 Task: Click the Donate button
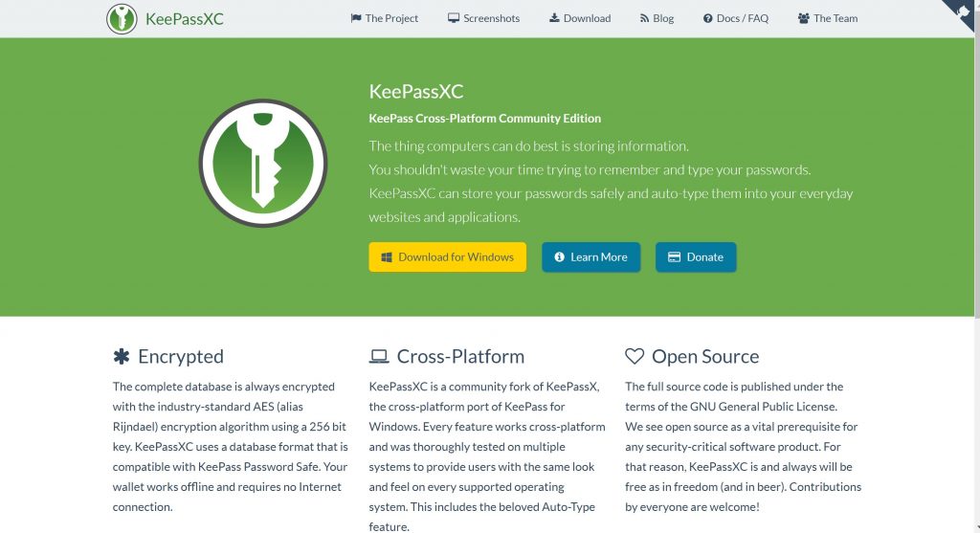point(696,256)
